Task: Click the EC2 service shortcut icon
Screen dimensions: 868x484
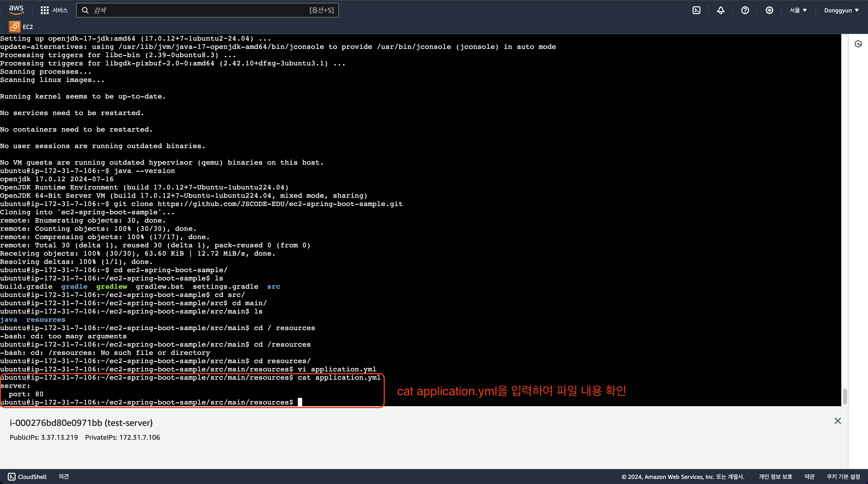Action: (15, 27)
